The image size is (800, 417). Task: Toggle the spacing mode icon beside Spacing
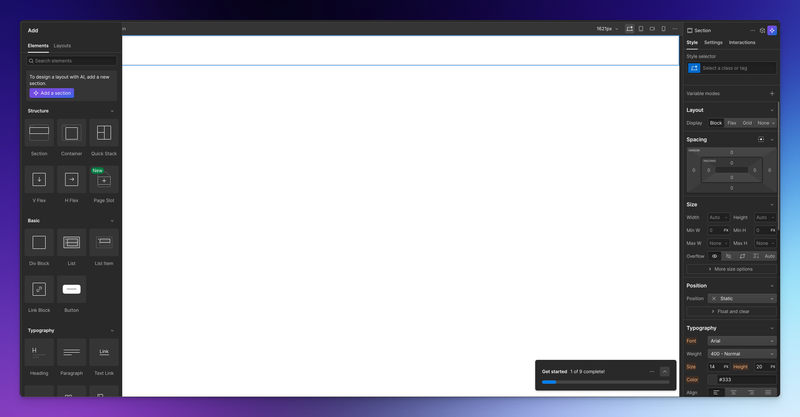click(x=761, y=139)
